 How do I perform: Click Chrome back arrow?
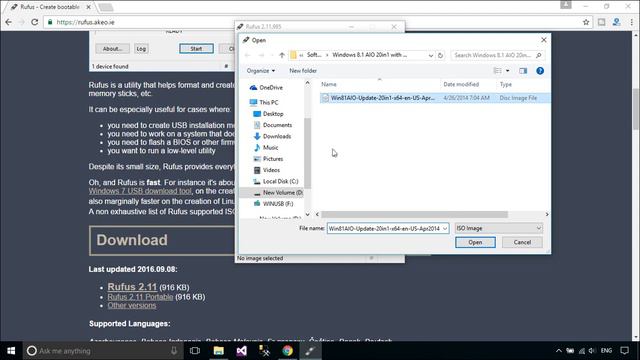click(9, 22)
